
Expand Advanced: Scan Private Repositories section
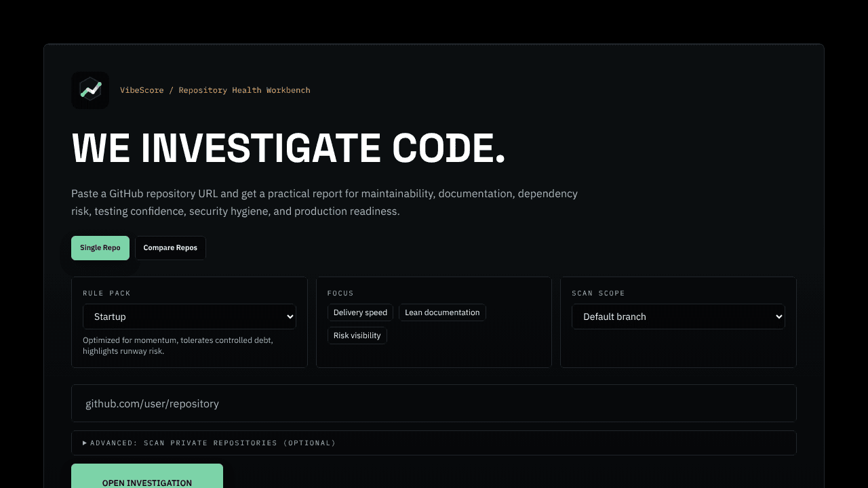[434, 443]
